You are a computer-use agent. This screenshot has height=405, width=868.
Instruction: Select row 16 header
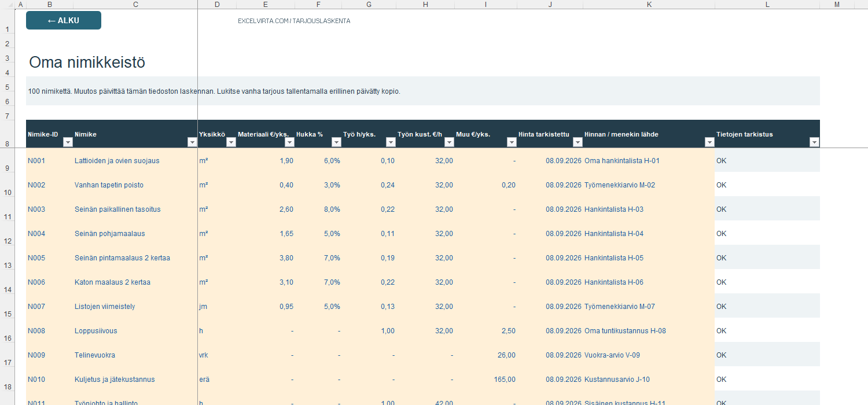7,331
